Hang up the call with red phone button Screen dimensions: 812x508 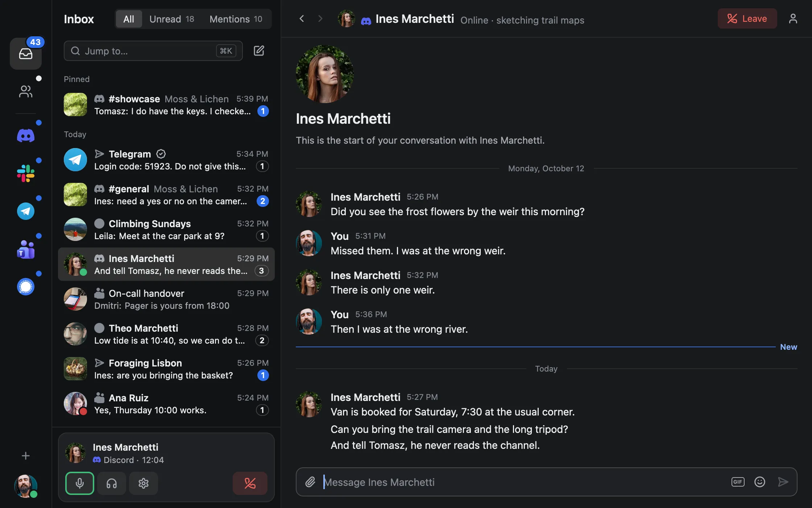250,483
